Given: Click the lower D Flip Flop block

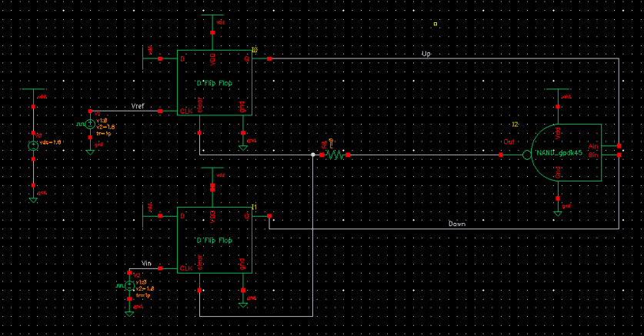Looking at the screenshot, I should click(x=215, y=240).
